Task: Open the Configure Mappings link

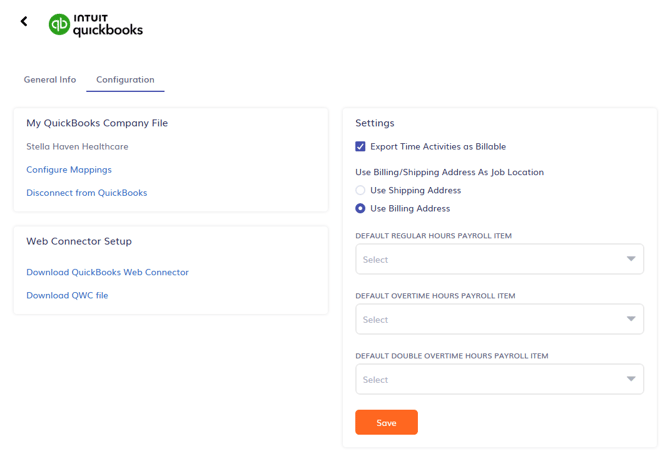Action: tap(69, 170)
